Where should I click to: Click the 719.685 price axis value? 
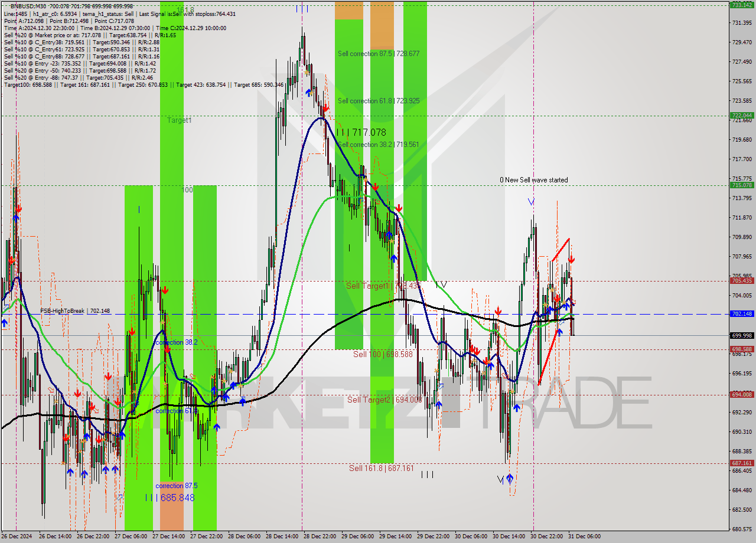click(x=742, y=139)
